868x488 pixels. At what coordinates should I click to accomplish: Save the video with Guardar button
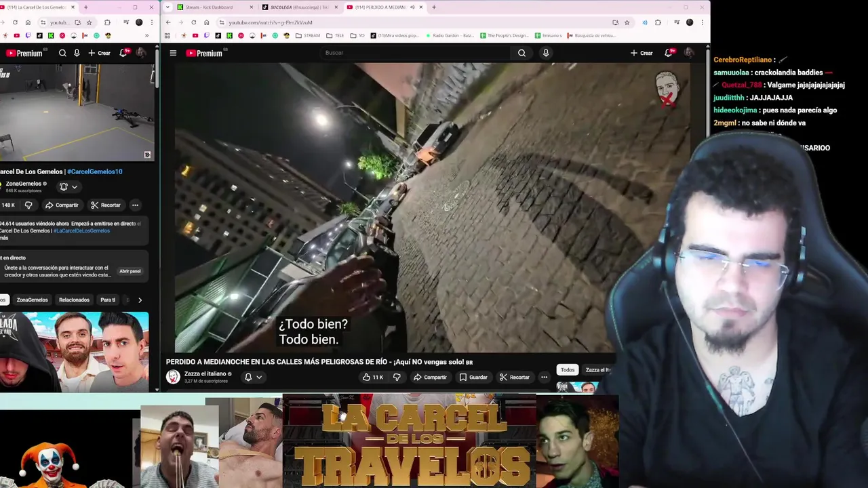tap(473, 377)
